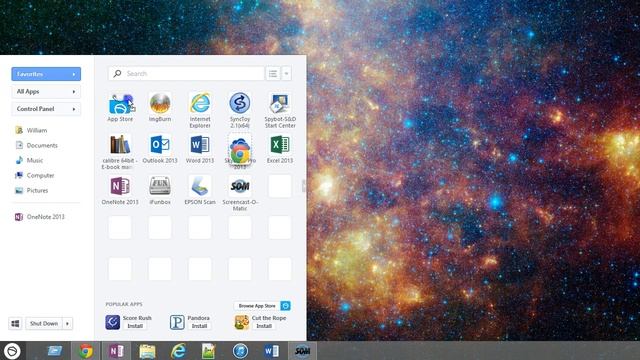
Task: Click the Windows logo button
Action: (16, 323)
